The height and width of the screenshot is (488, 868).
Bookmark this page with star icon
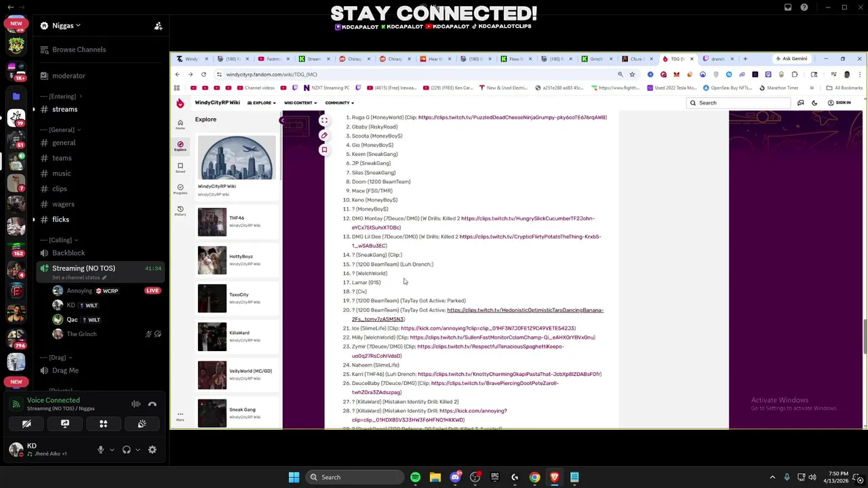pyautogui.click(x=632, y=75)
